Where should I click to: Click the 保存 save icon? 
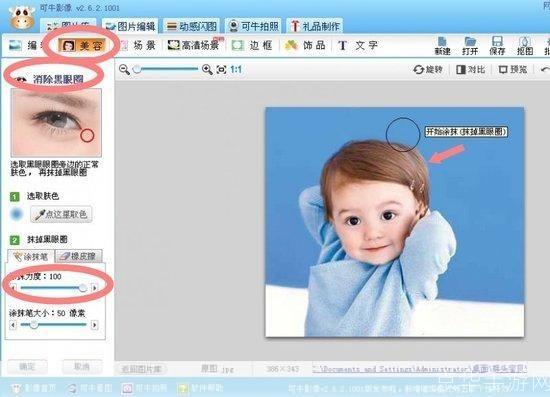click(497, 46)
